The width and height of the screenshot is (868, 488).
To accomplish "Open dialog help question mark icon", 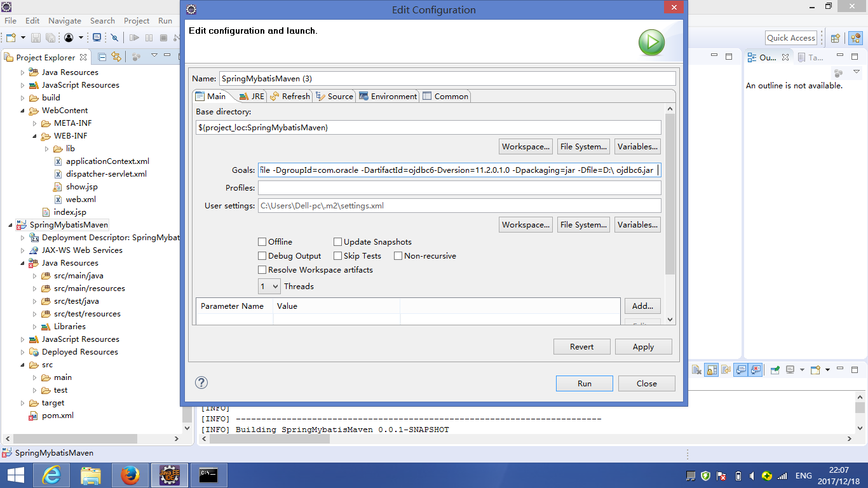I will (x=201, y=383).
